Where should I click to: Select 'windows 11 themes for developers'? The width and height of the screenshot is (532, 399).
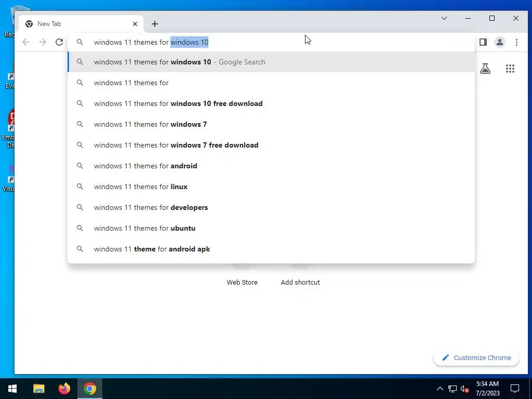point(271,207)
